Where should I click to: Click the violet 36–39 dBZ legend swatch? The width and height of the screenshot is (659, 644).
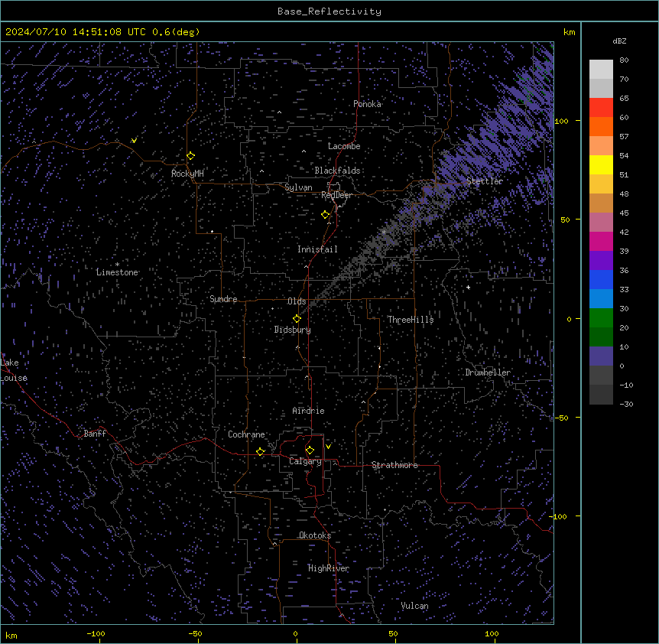pos(601,261)
